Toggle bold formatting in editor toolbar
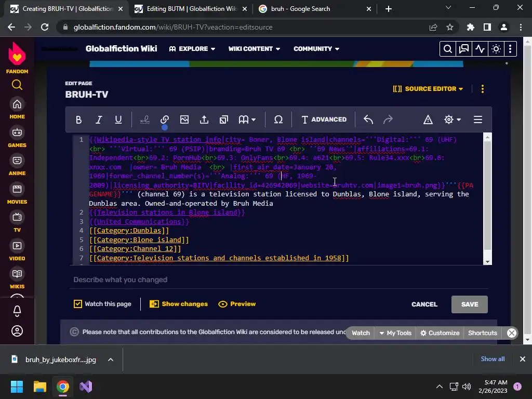The width and height of the screenshot is (532, 399). pyautogui.click(x=79, y=120)
